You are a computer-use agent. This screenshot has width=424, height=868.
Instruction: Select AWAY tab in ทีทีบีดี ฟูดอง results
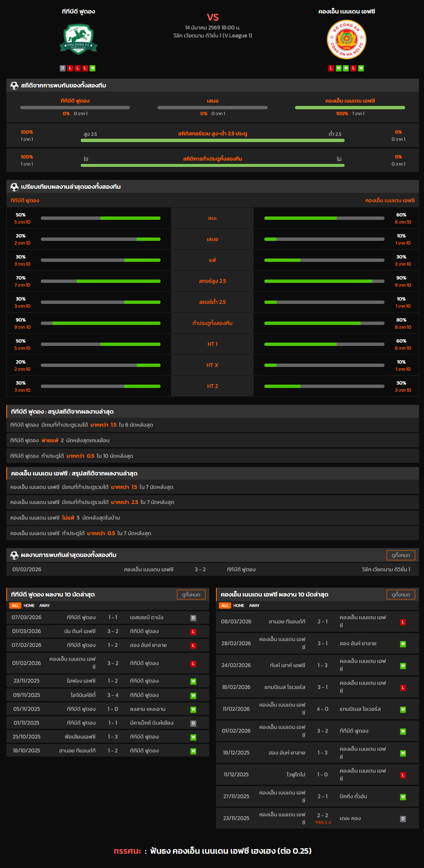click(45, 606)
